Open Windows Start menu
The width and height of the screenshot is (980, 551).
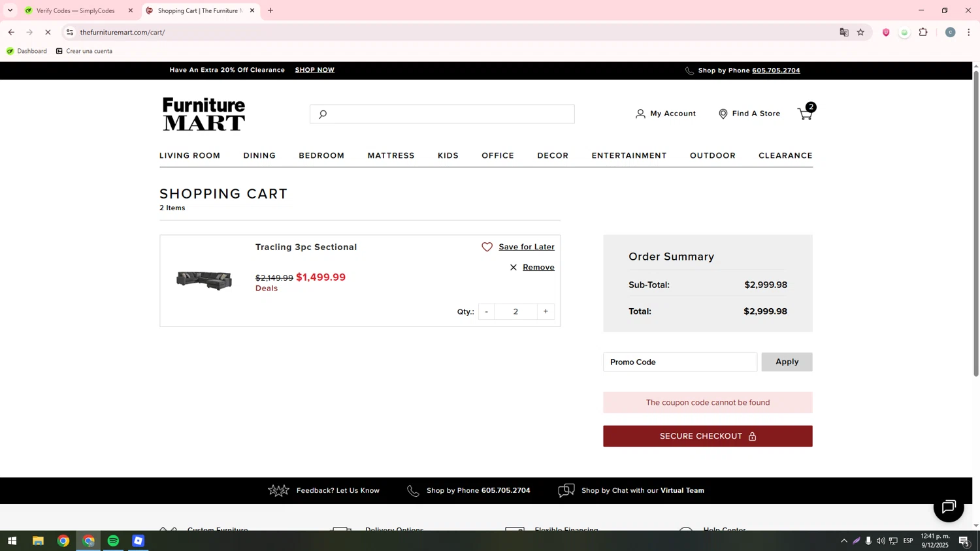click(12, 541)
